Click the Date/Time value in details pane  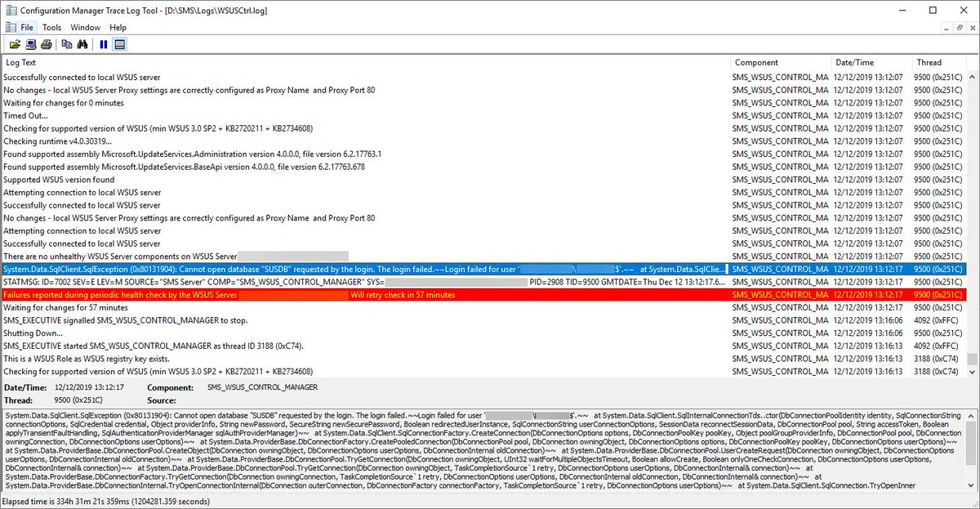(x=90, y=387)
